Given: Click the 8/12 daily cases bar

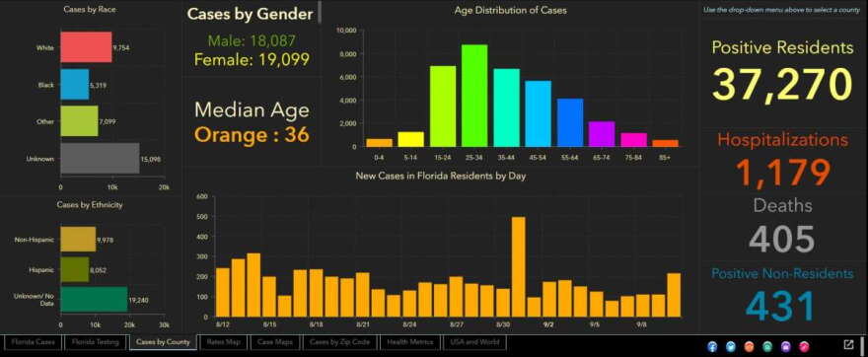Looking at the screenshot, I should tap(223, 292).
